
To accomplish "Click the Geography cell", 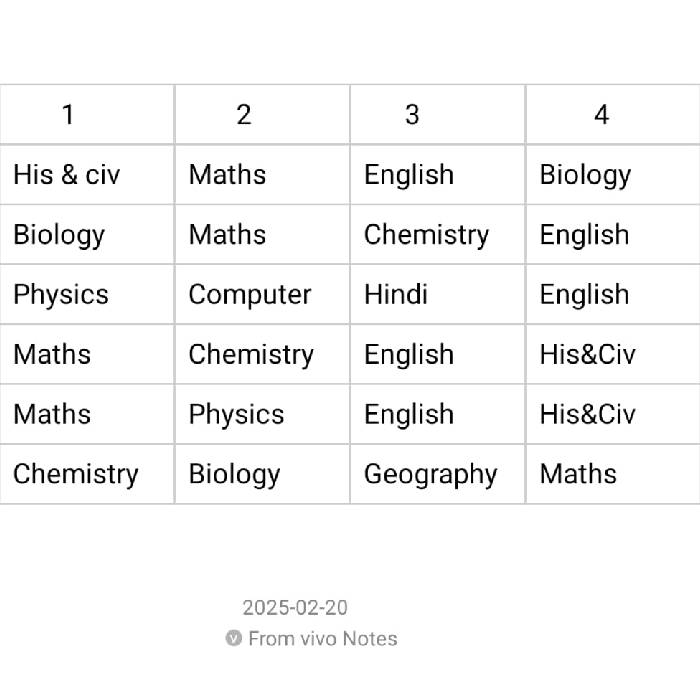I will pyautogui.click(x=438, y=474).
